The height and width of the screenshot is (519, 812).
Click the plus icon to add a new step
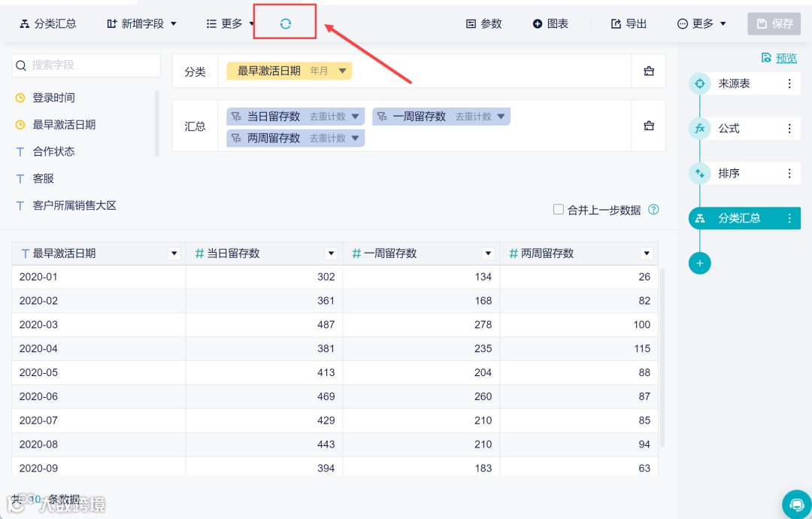click(700, 263)
